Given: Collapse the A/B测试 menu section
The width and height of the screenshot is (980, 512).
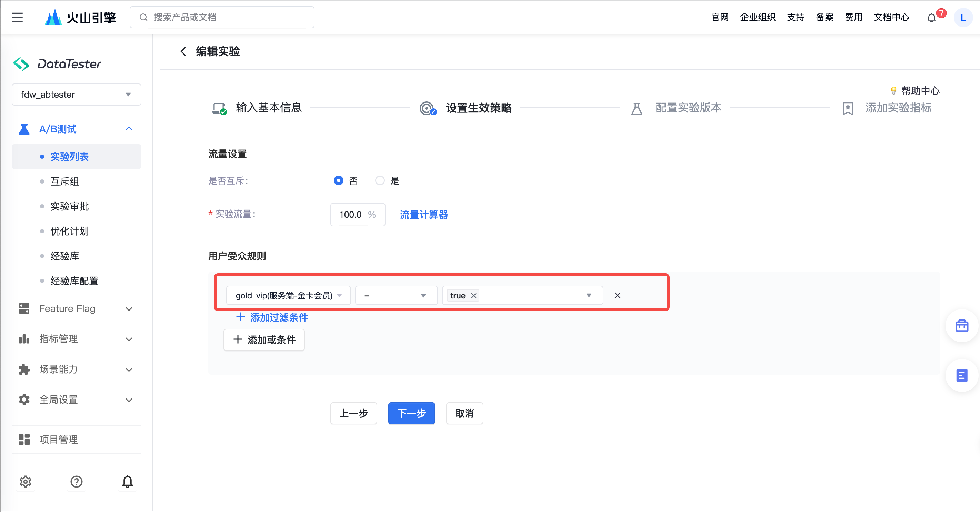Looking at the screenshot, I should [129, 129].
